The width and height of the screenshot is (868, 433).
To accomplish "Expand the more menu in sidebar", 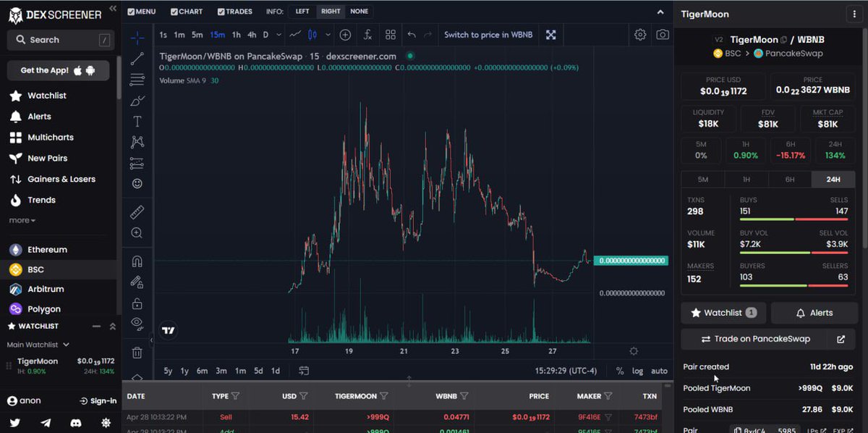I will tap(22, 220).
